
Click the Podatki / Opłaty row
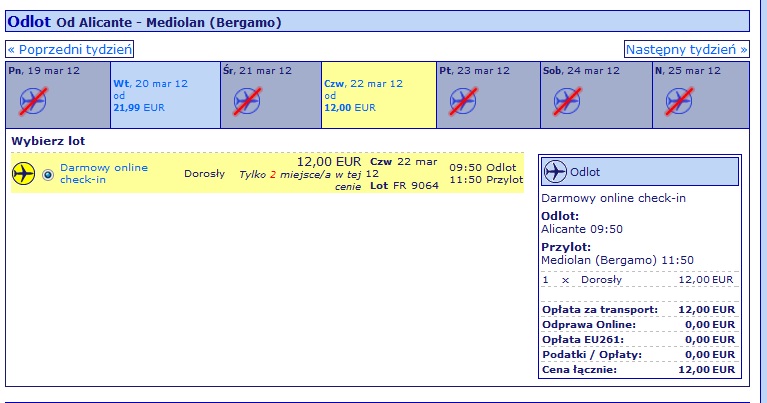(x=639, y=355)
